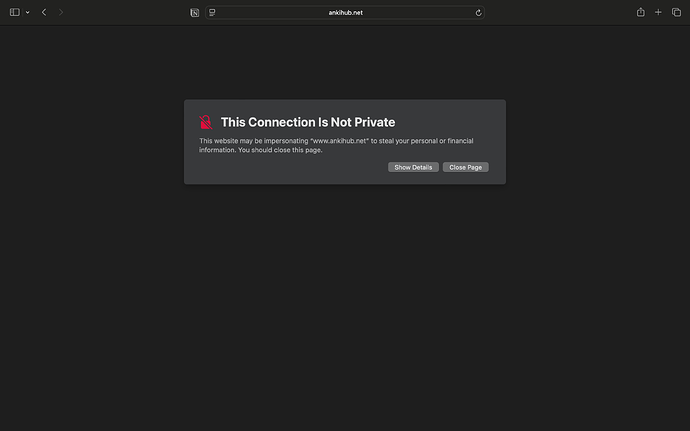Click the Show Details button
The width and height of the screenshot is (690, 431).
click(413, 167)
